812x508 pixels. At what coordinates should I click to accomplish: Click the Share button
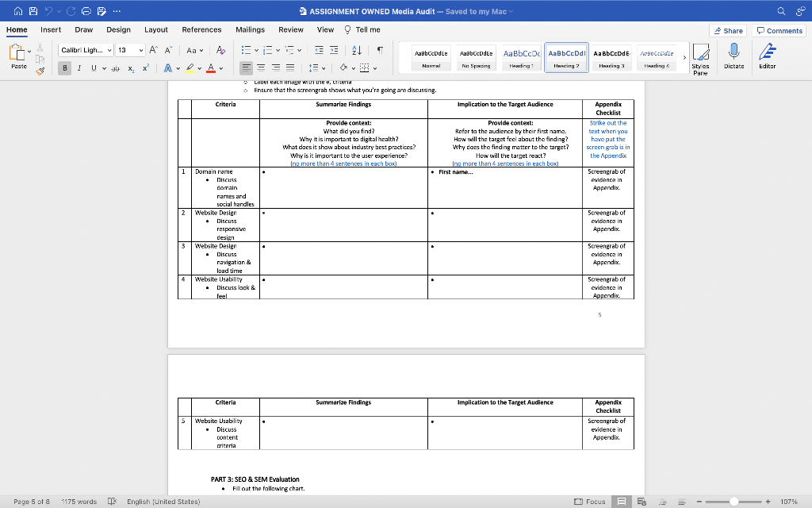727,29
